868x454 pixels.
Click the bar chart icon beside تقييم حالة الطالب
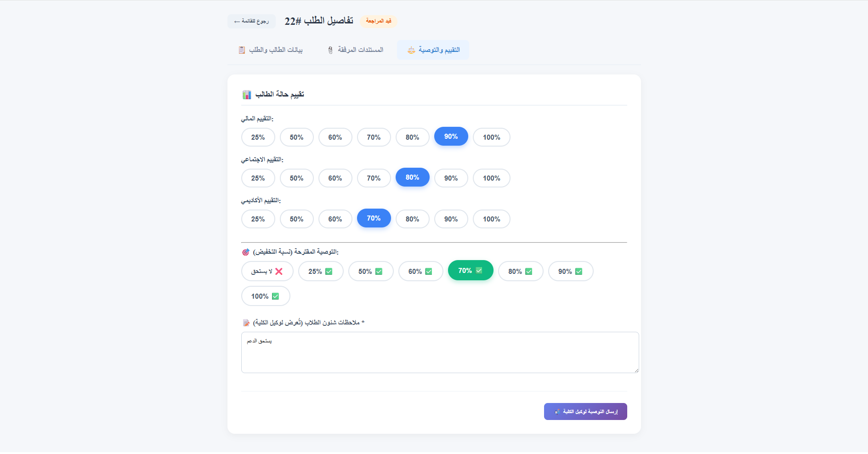(248, 94)
